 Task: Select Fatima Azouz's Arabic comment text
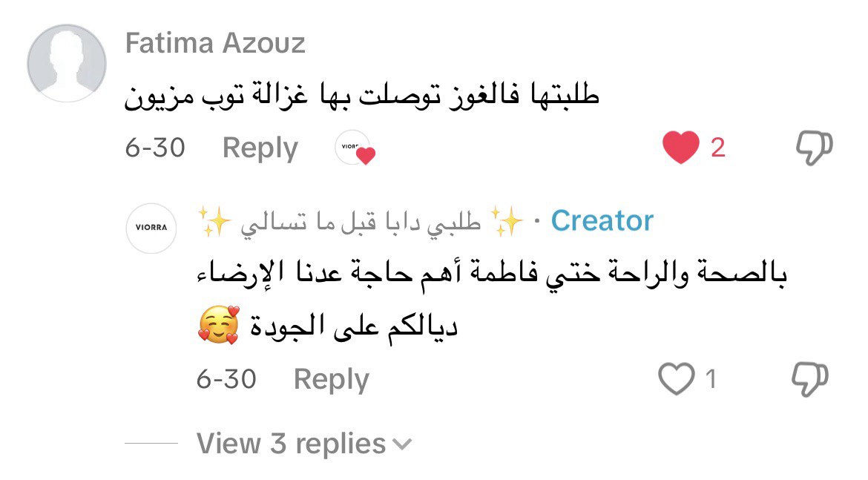362,98
